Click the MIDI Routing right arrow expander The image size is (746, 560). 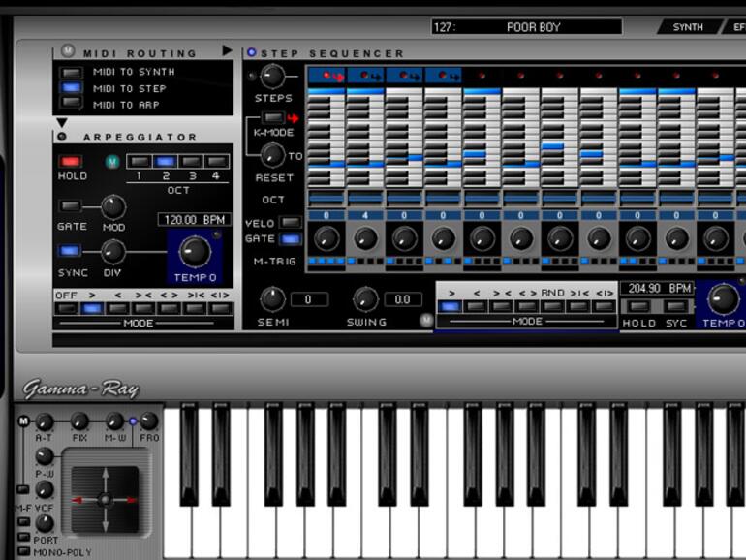click(x=227, y=50)
